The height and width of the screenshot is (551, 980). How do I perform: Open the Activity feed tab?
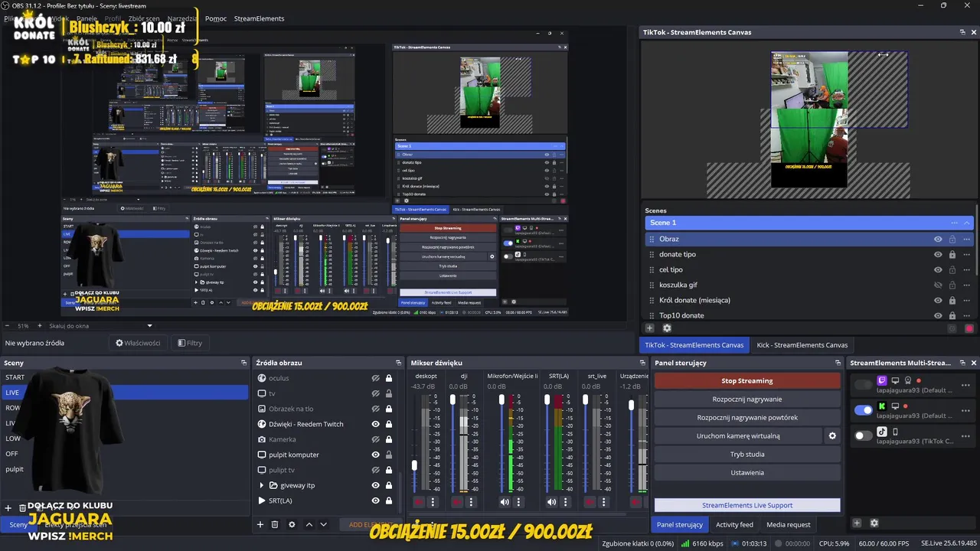(734, 524)
